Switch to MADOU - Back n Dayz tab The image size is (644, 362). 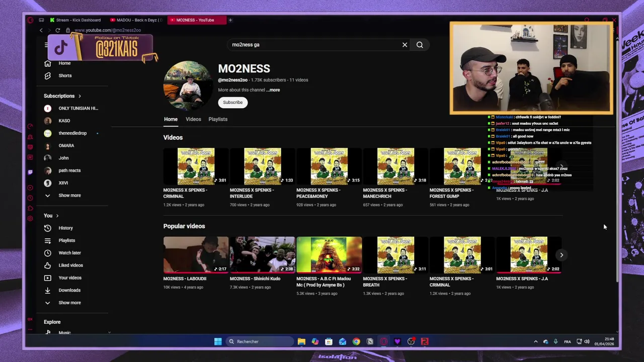click(136, 20)
